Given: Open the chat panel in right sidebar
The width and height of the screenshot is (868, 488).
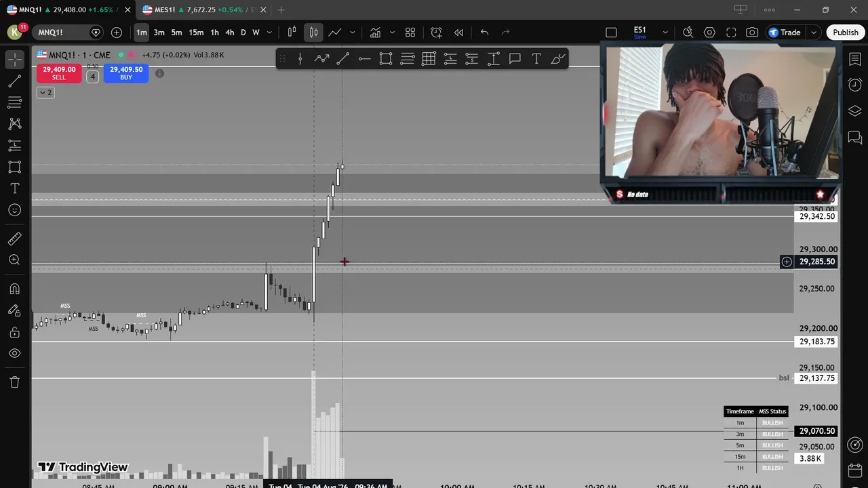Looking at the screenshot, I should pos(854,138).
